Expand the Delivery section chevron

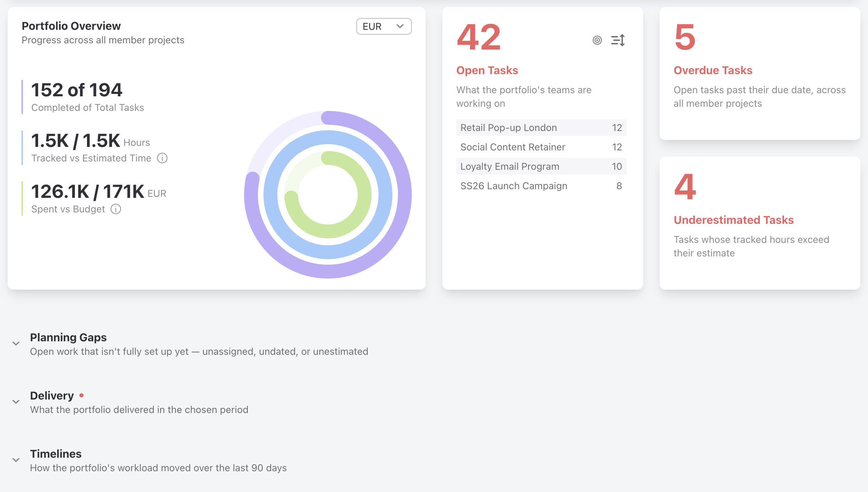point(16,402)
